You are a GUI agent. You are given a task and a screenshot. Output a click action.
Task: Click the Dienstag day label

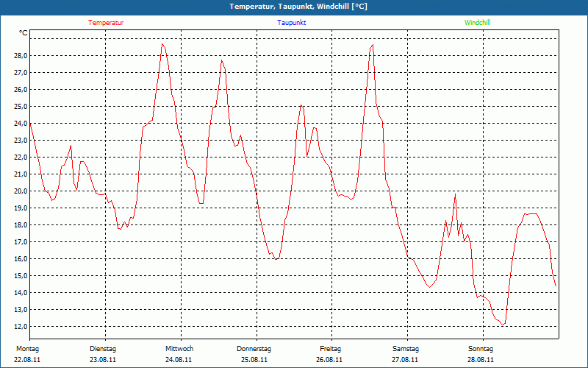103,349
